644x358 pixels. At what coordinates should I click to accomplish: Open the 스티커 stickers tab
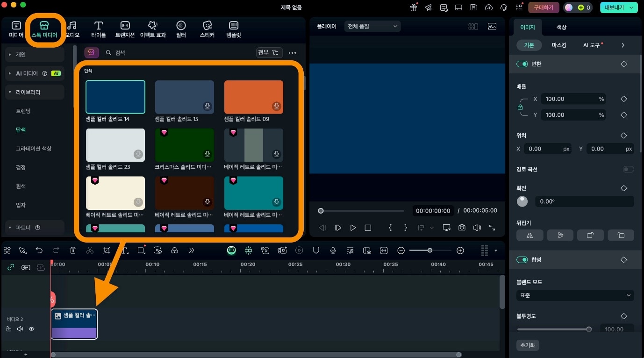click(208, 29)
